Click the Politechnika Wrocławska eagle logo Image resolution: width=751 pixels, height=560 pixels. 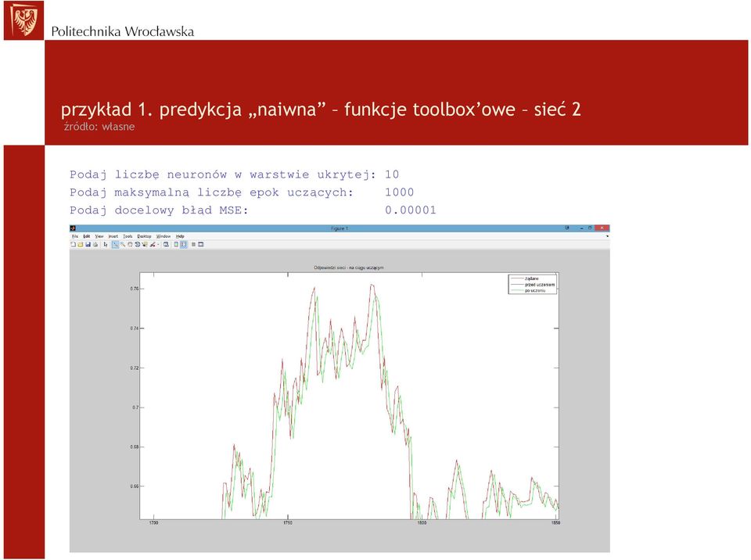(23, 20)
